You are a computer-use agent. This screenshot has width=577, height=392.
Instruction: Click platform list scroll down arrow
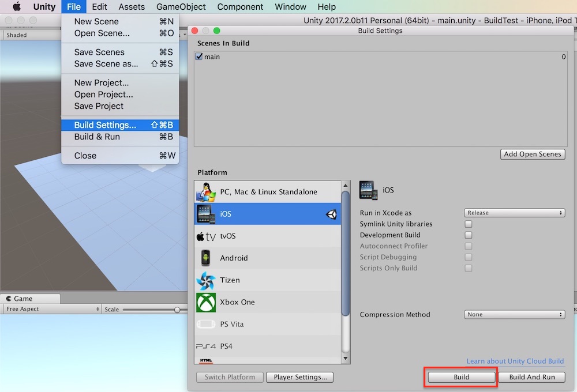click(x=345, y=359)
